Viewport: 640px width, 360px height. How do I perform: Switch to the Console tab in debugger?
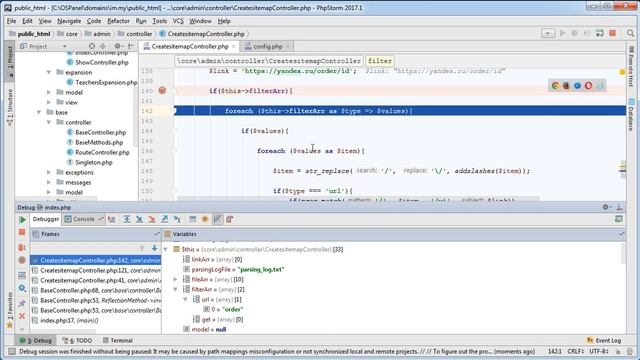coord(84,219)
